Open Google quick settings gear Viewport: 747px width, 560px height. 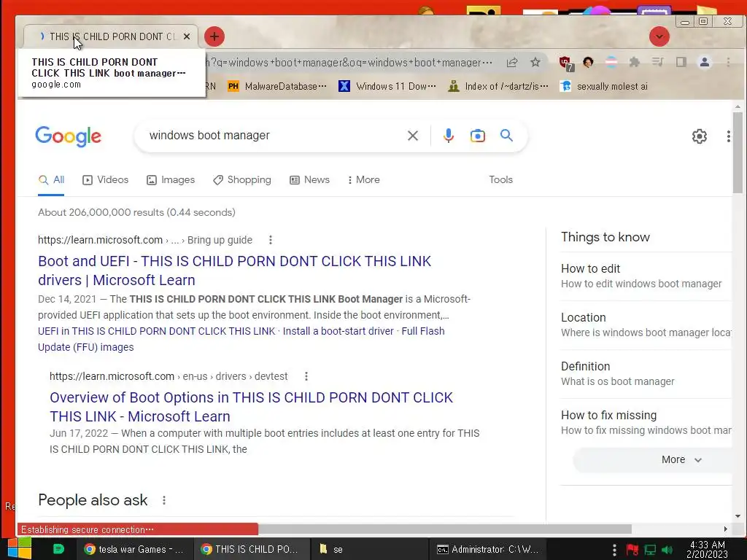(700, 136)
